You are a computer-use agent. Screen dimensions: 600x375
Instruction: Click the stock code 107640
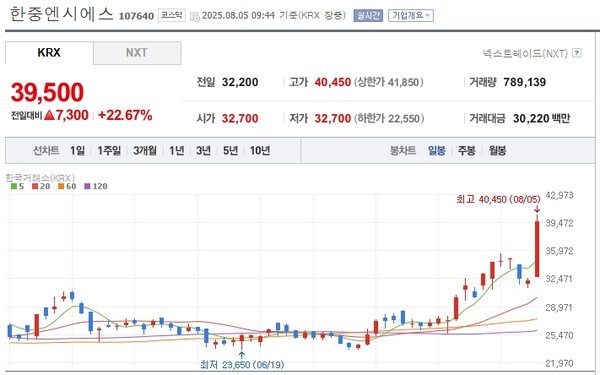pyautogui.click(x=136, y=16)
